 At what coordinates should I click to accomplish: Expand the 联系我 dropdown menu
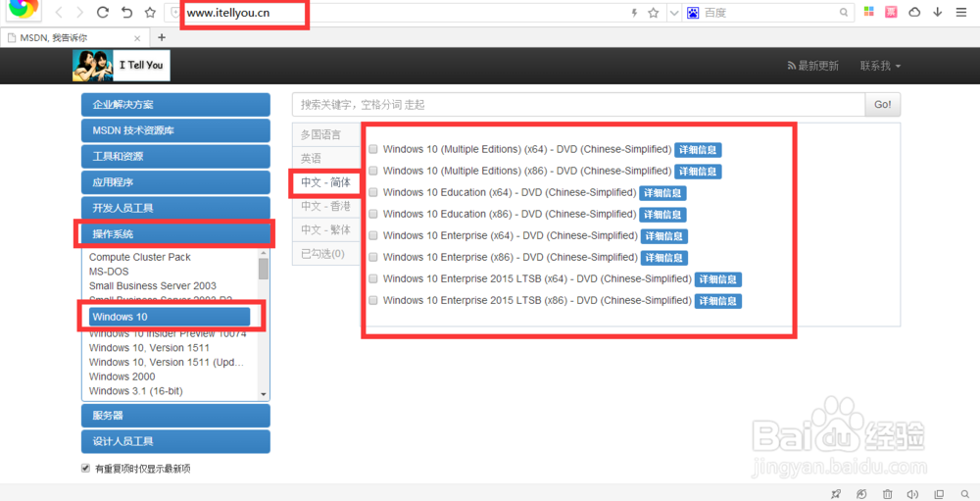tap(880, 66)
